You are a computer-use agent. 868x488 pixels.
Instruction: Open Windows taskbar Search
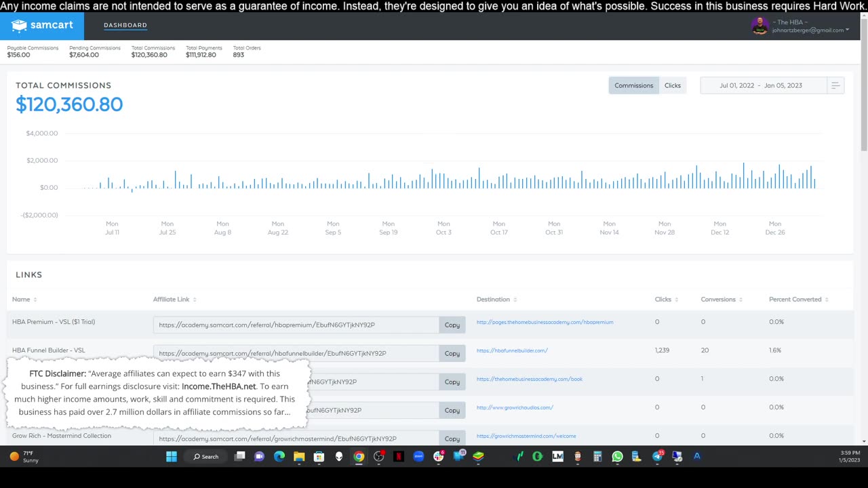coord(206,456)
